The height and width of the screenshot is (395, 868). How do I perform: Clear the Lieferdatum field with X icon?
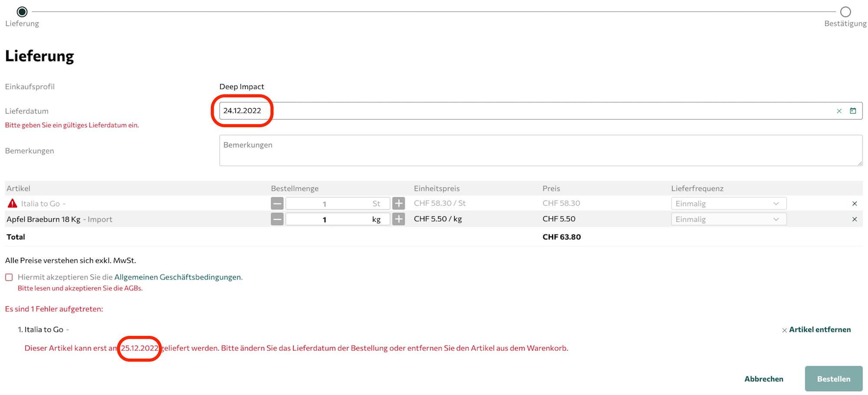[839, 111]
